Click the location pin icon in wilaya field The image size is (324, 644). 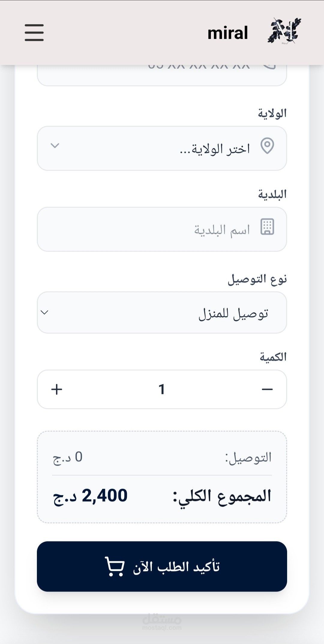tap(267, 146)
